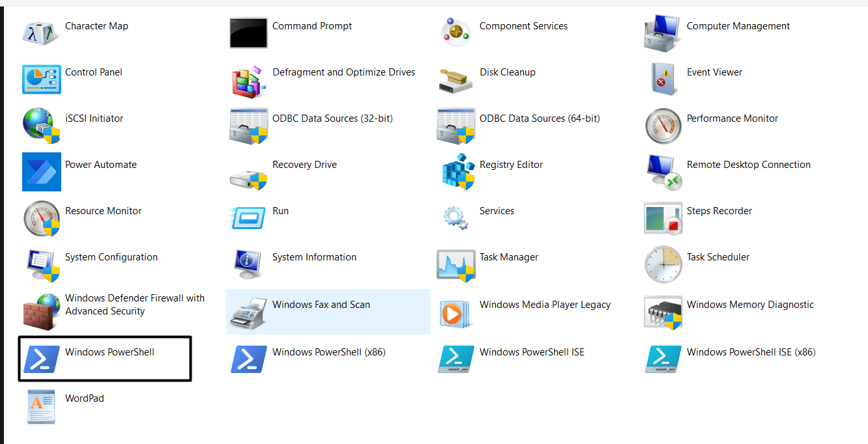Screen dimensions: 868x444
Task: Open the Character Map utility
Action: (96, 25)
